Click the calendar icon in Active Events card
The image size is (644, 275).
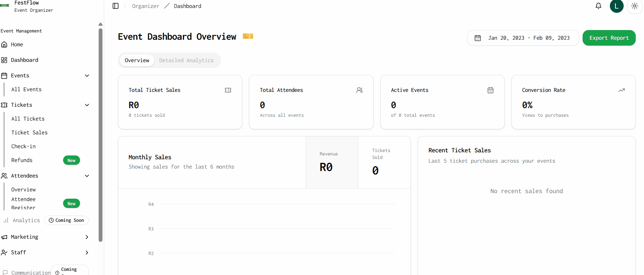[490, 90]
